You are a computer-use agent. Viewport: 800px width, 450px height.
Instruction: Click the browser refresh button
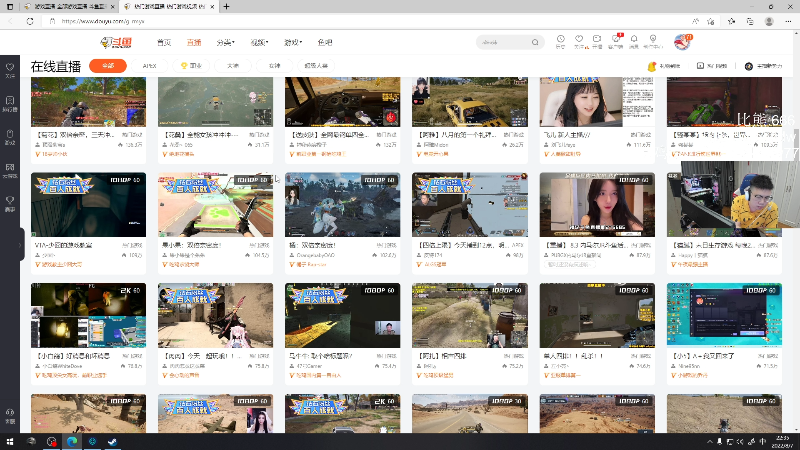tap(30, 21)
